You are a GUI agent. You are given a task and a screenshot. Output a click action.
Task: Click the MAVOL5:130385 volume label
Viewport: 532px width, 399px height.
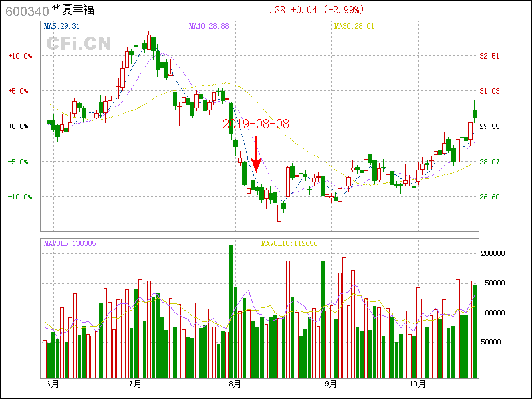tap(70, 243)
